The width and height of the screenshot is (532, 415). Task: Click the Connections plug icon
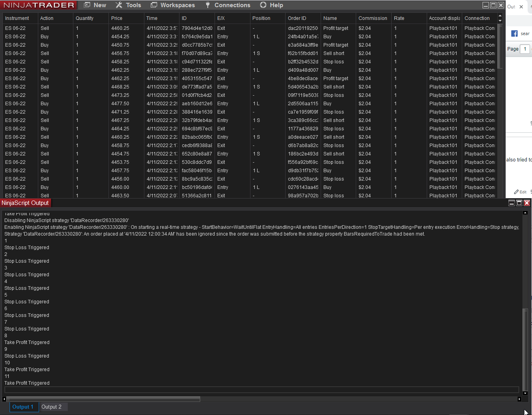click(x=208, y=5)
